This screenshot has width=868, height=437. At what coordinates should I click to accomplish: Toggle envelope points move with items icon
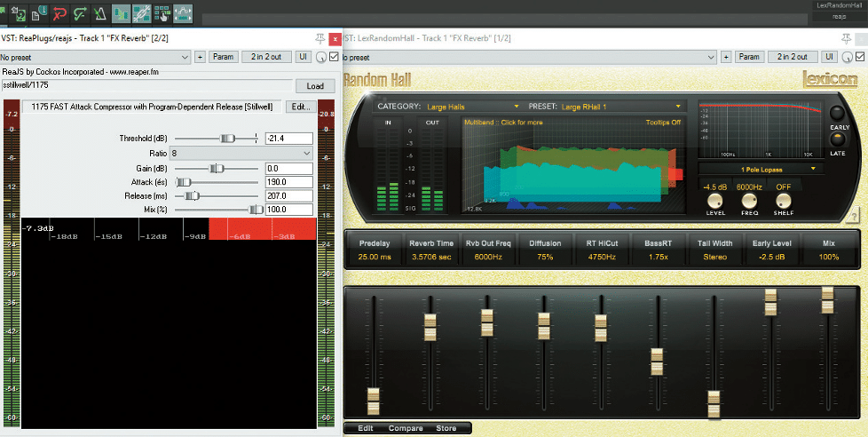[x=183, y=14]
